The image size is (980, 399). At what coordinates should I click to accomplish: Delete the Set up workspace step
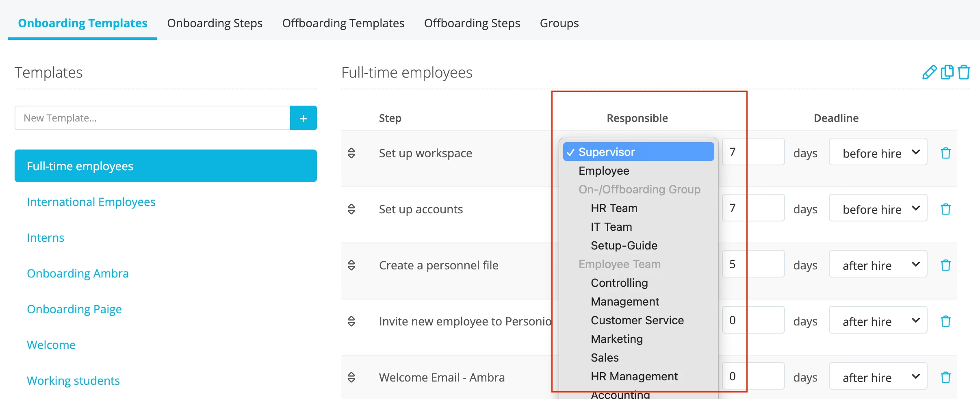[x=945, y=153]
